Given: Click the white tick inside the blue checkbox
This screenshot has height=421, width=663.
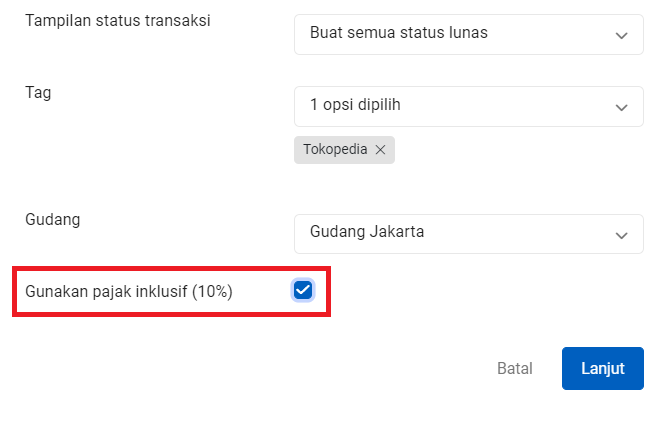Looking at the screenshot, I should (303, 290).
